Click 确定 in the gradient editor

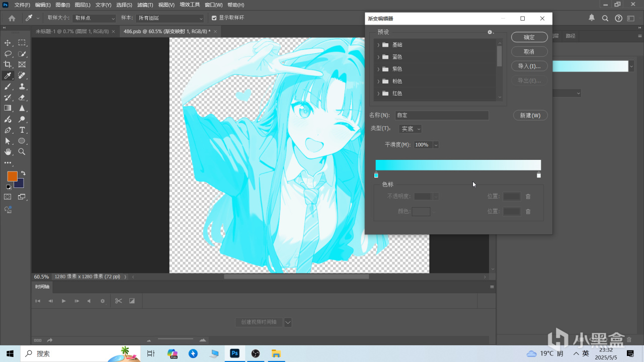point(529,37)
